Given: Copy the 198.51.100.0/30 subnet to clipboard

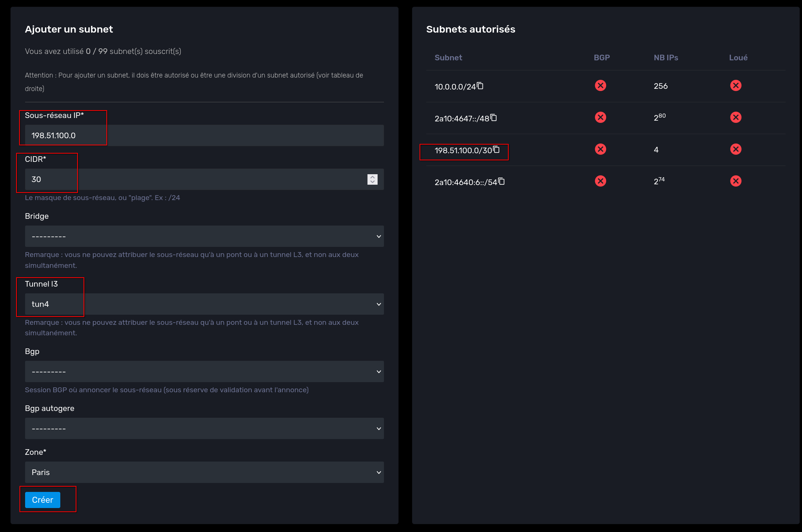Looking at the screenshot, I should (496, 149).
